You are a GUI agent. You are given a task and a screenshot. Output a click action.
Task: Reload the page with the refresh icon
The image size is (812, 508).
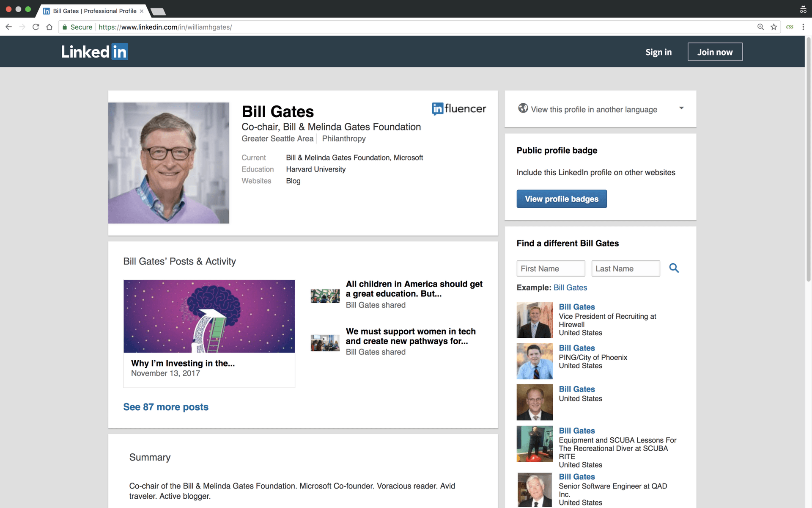pyautogui.click(x=36, y=27)
